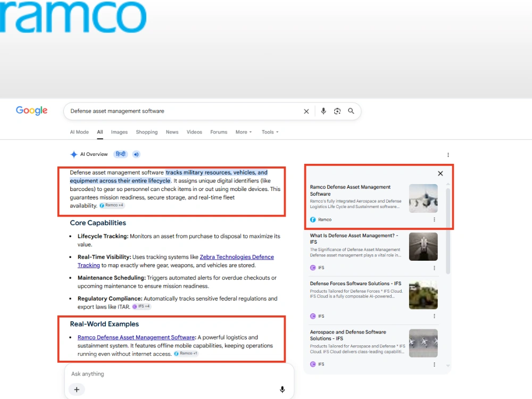Image resolution: width=532 pixels, height=399 pixels.
Task: Switch to AI Mode tab
Action: click(79, 132)
